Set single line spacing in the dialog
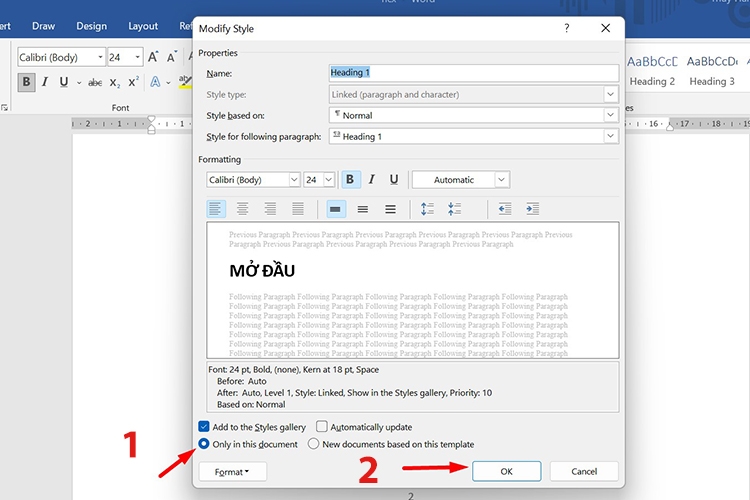Screen dimensions: 750x500 click(336, 209)
